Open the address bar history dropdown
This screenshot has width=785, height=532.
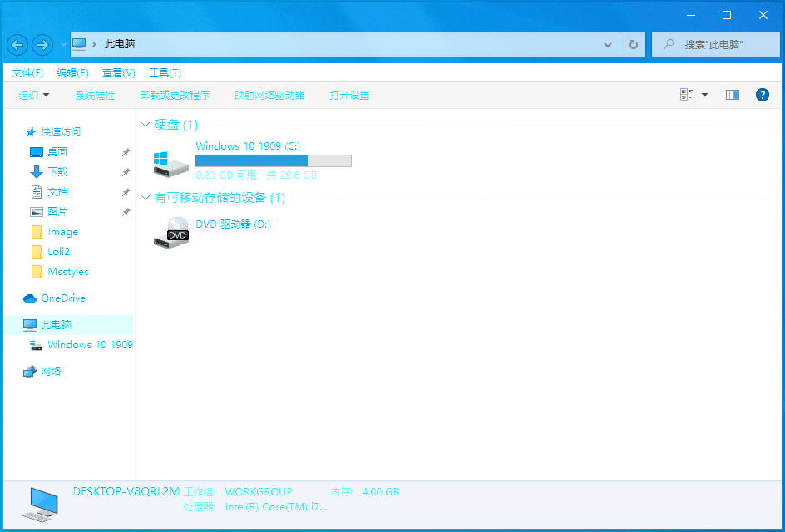pos(608,45)
